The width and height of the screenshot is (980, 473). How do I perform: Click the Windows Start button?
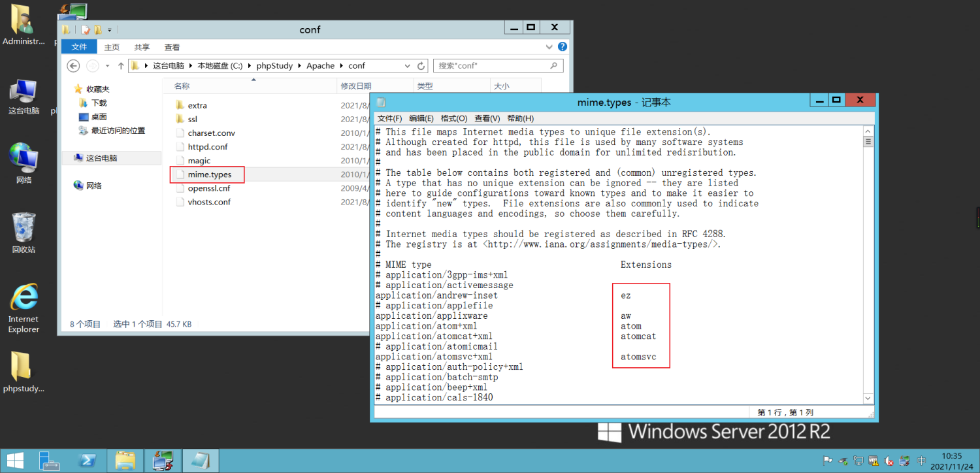click(14, 461)
